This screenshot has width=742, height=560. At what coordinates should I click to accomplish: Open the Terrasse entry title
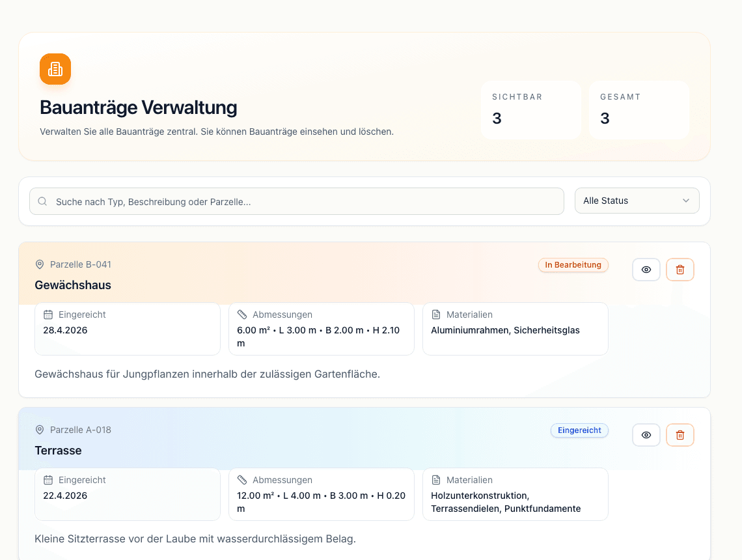(x=58, y=450)
